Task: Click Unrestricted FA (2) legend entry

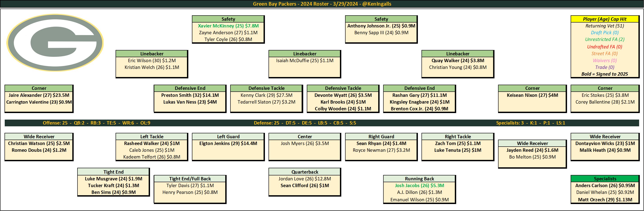Action: 605,39
